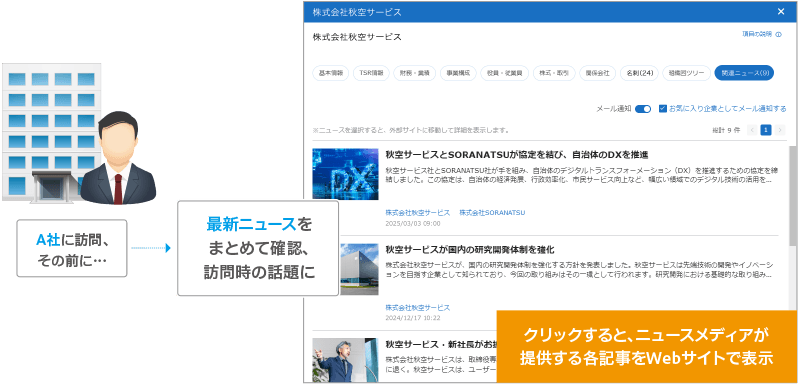Switch to the 基本情報 tab
Viewport: 800px width, 384px height.
point(331,73)
